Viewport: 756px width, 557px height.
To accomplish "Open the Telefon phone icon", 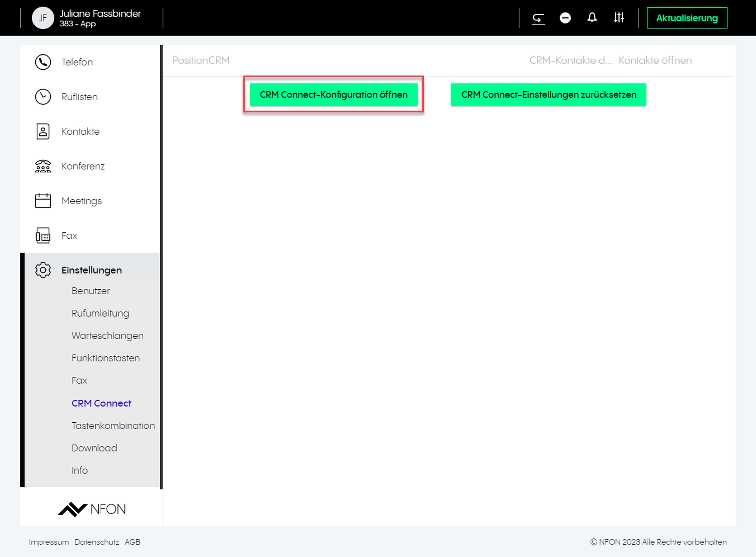I will 43,62.
